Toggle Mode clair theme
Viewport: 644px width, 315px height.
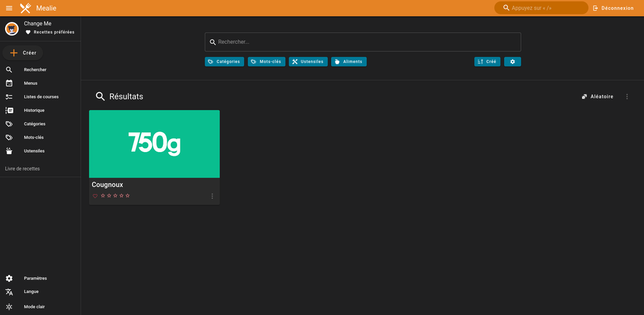35,307
